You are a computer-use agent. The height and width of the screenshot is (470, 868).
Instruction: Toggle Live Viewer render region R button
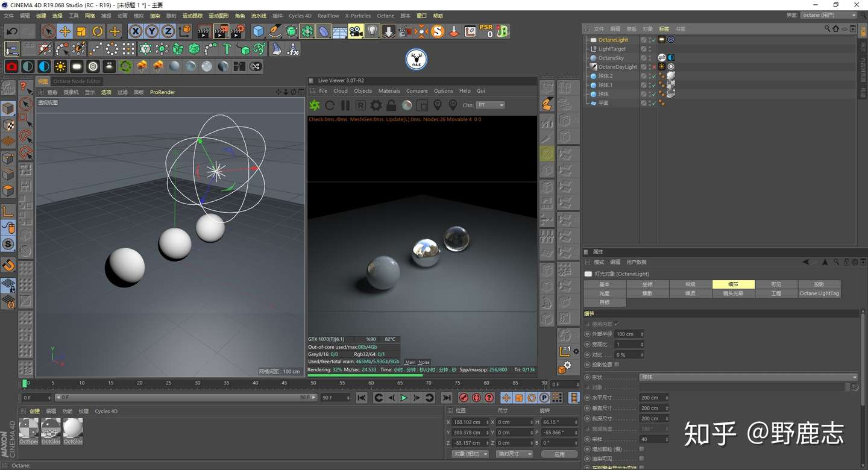click(360, 105)
